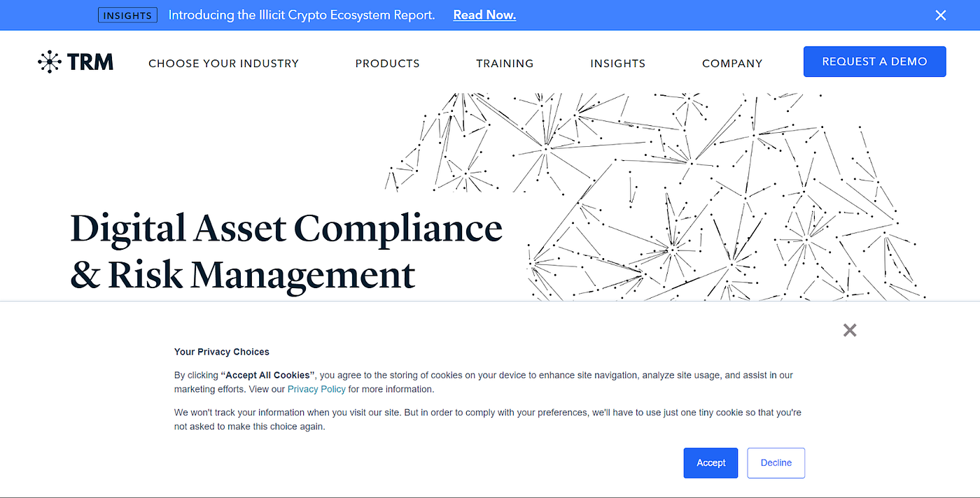980x498 pixels.
Task: Open the Company dropdown
Action: [x=731, y=63]
